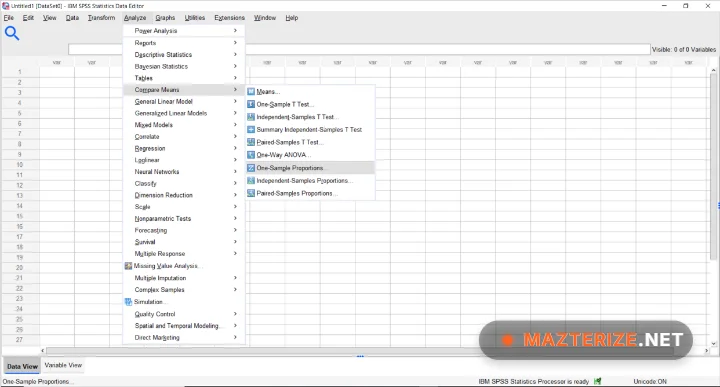
Task: Expand the Multiple Imputation submenu
Action: 184,278
